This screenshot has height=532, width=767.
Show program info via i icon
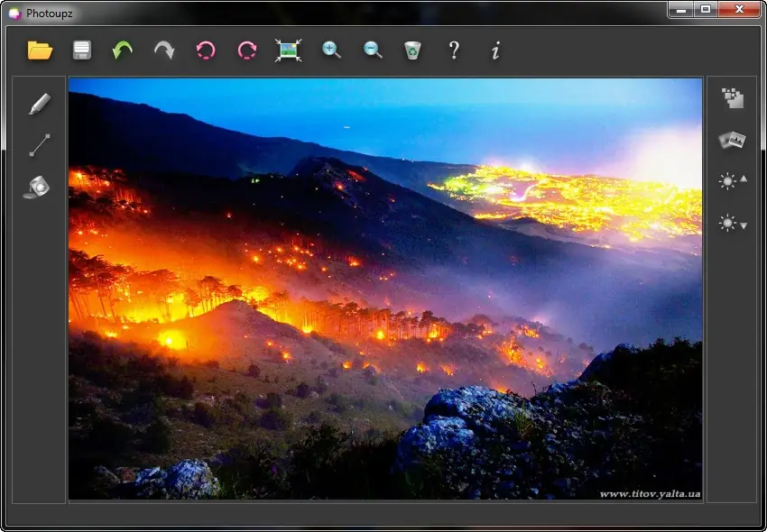(495, 50)
